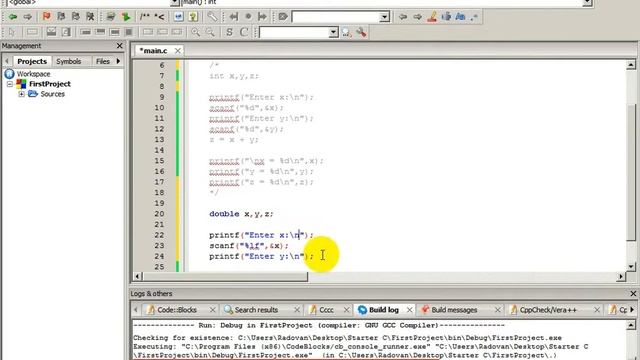Click line number 20 in the gutter

point(159,214)
